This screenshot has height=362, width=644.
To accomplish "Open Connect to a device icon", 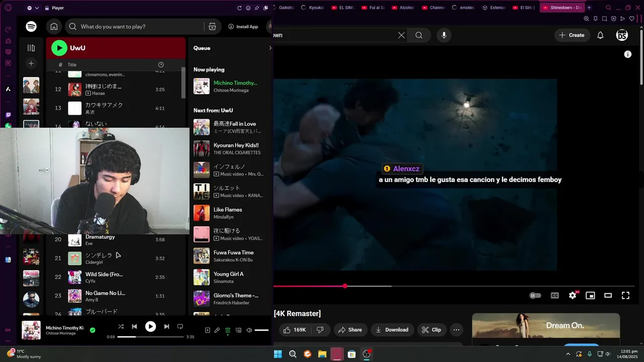I will (238, 330).
